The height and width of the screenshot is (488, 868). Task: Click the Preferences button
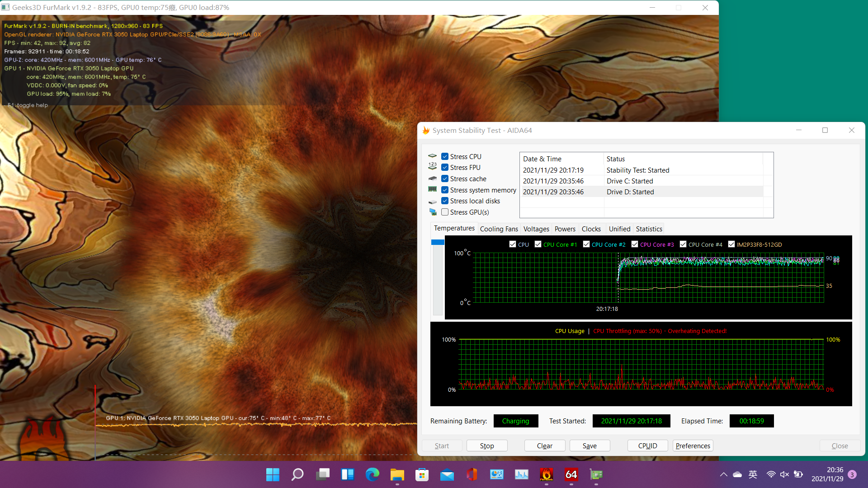(x=693, y=446)
